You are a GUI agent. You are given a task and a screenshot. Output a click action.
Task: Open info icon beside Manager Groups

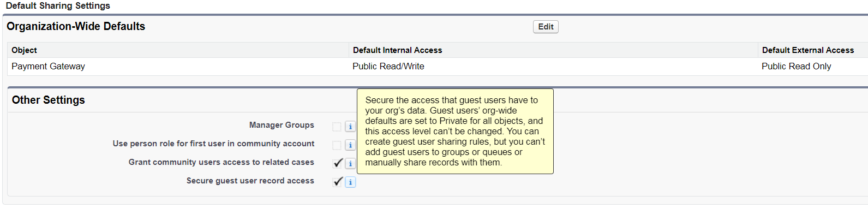coord(350,127)
